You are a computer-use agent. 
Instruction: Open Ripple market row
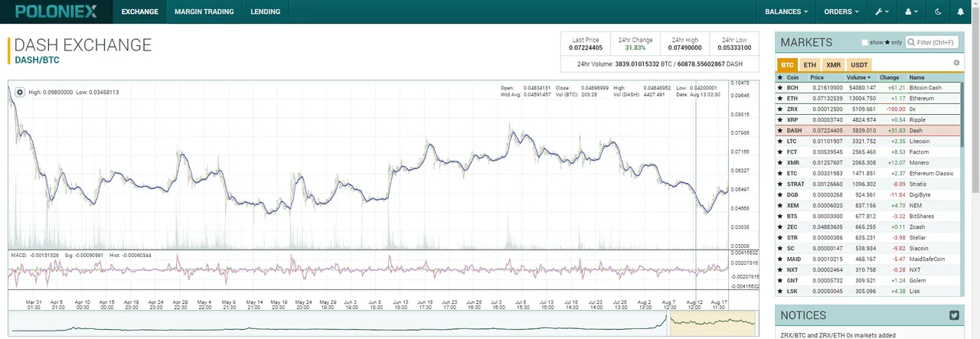pos(869,120)
